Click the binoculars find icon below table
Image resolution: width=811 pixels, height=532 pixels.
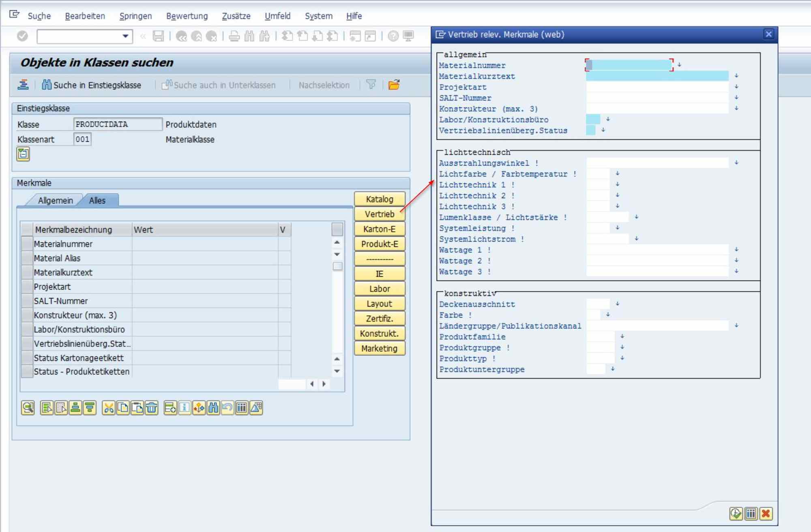(x=213, y=408)
